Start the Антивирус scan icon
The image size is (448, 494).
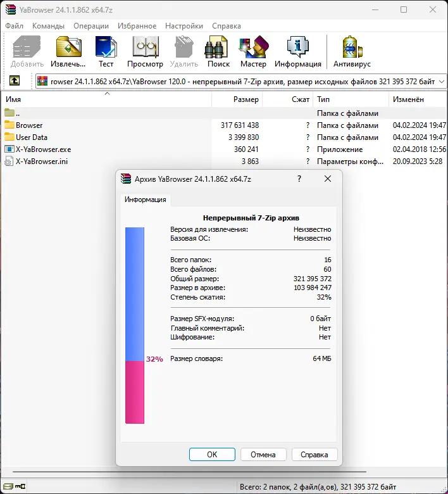pos(352,47)
